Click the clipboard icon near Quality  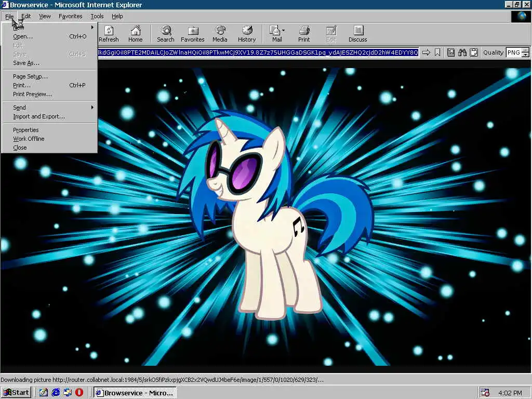click(474, 52)
